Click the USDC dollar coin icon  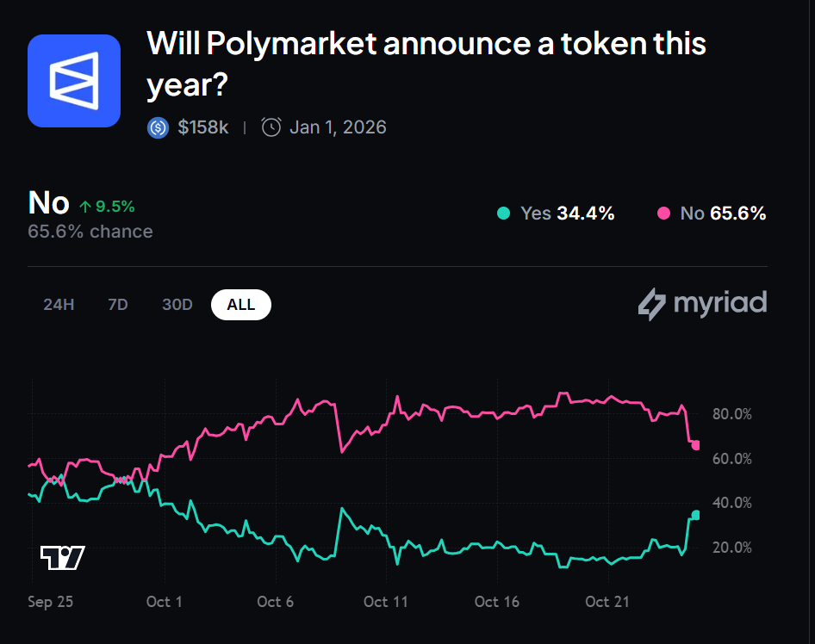click(158, 127)
